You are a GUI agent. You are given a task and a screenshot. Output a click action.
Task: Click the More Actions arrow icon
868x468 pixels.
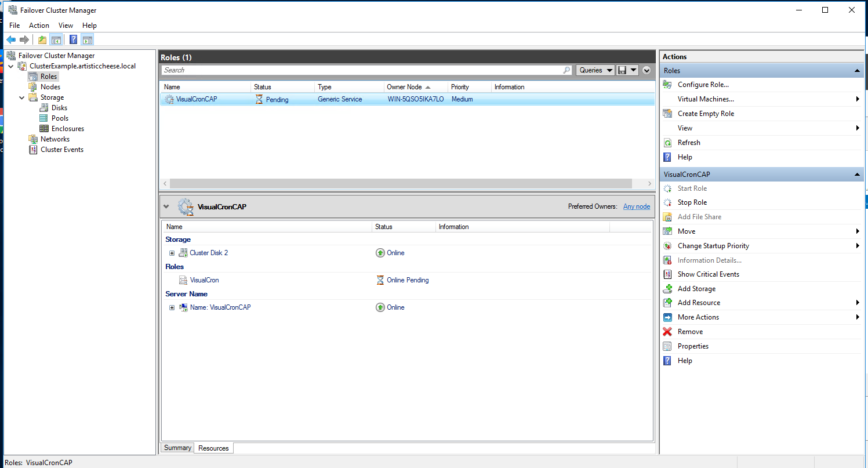[667, 317]
